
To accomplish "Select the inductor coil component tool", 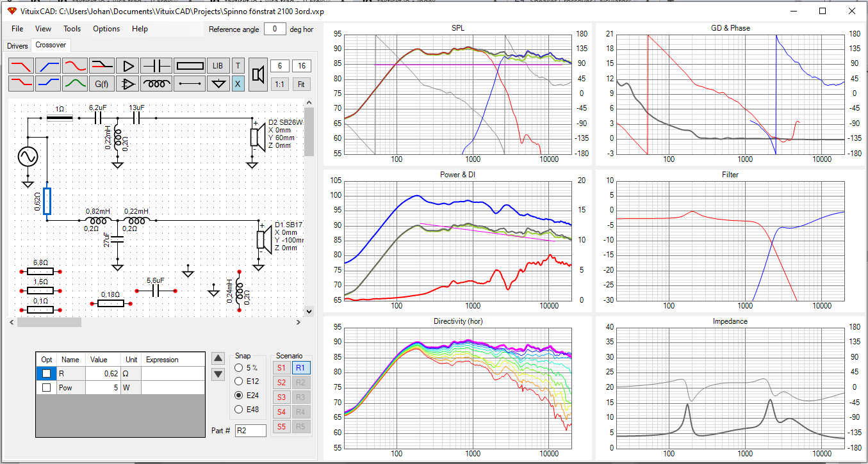I will pyautogui.click(x=156, y=83).
